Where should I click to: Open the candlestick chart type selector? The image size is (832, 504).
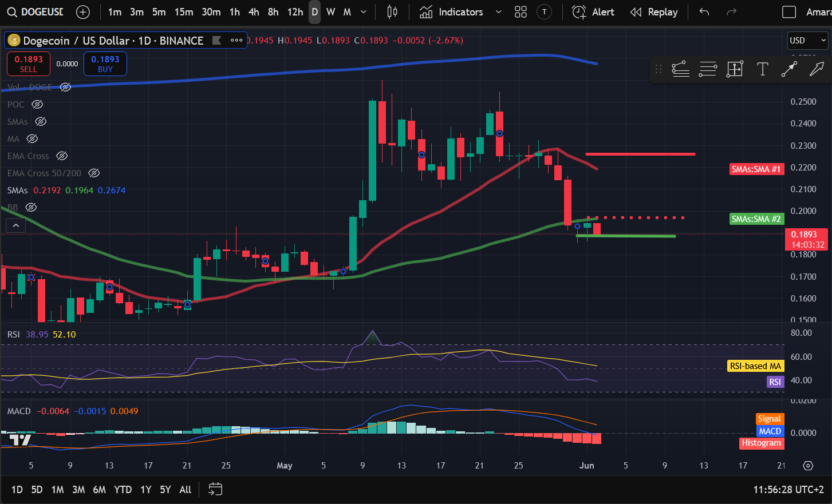(392, 12)
